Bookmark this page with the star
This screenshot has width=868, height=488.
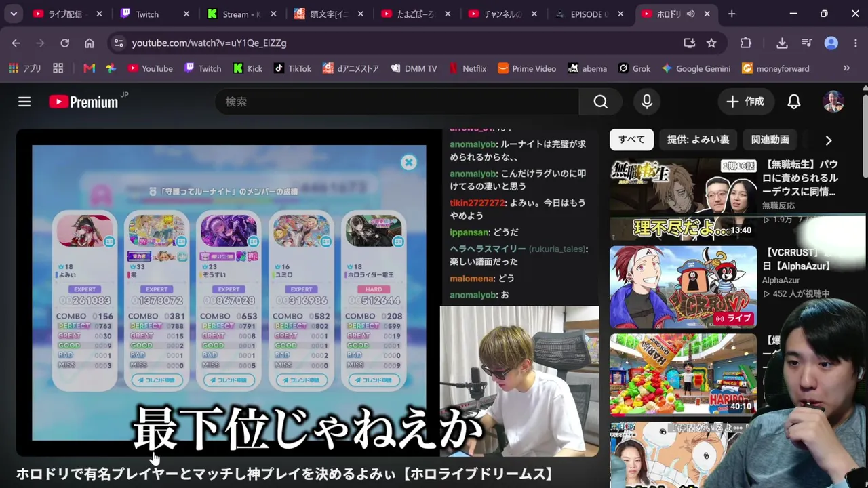[711, 43]
